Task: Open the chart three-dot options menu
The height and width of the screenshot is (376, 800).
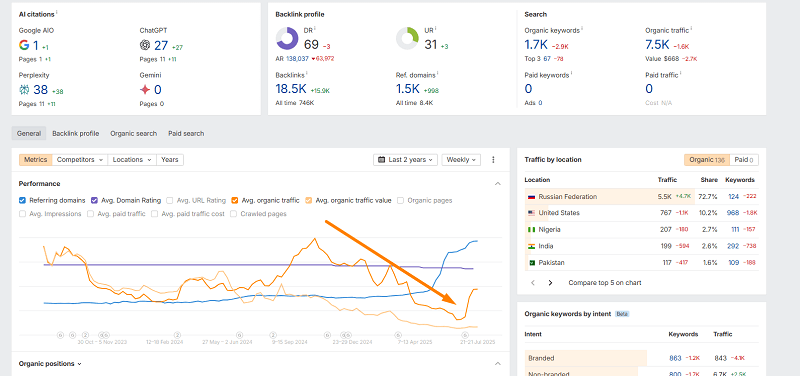Action: [x=493, y=160]
